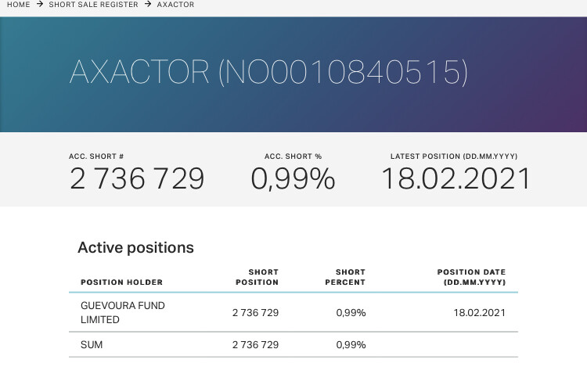The height and width of the screenshot is (392, 587).
Task: Select 2 736 729 in SUM row
Action: click(255, 344)
